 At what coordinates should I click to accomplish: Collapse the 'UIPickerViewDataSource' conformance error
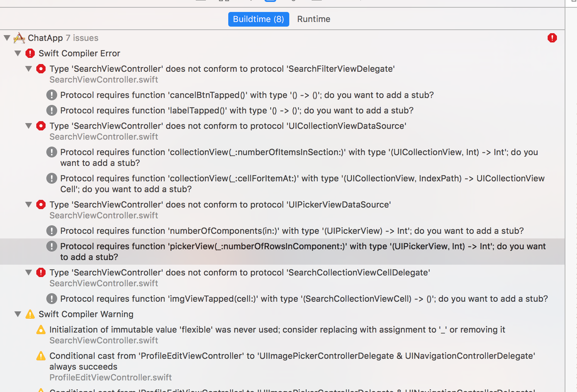click(x=29, y=204)
